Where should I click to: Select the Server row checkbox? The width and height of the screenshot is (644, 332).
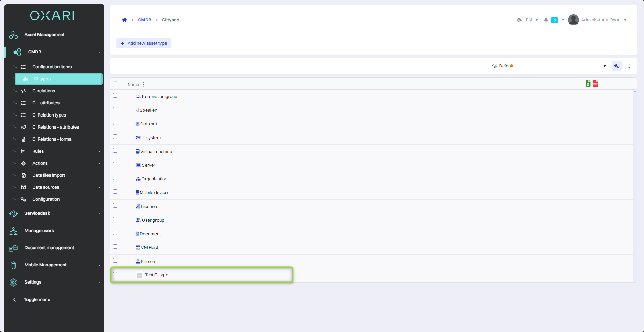click(115, 164)
